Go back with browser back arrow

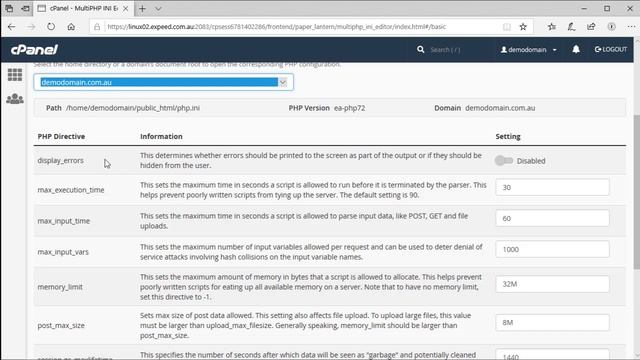click(x=11, y=27)
